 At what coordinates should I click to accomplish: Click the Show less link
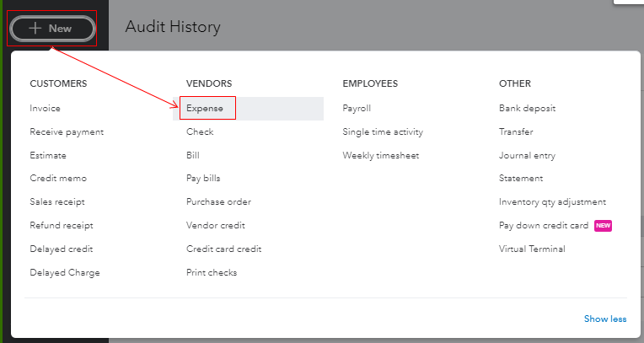(x=605, y=319)
